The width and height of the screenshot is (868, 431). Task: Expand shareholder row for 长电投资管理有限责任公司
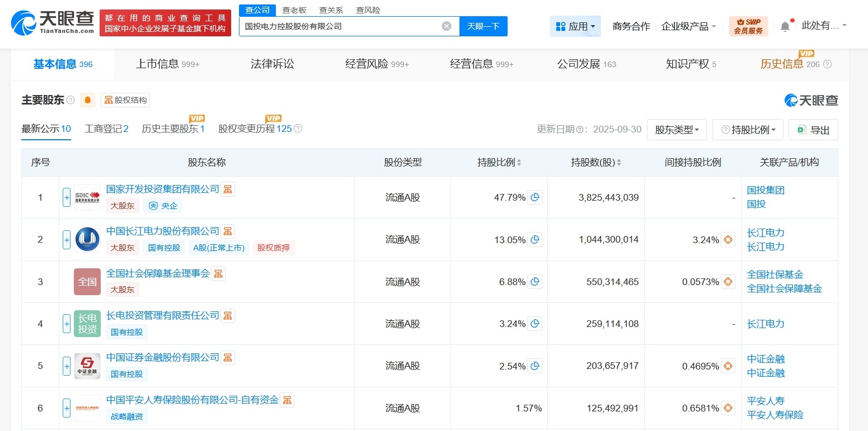(x=65, y=323)
